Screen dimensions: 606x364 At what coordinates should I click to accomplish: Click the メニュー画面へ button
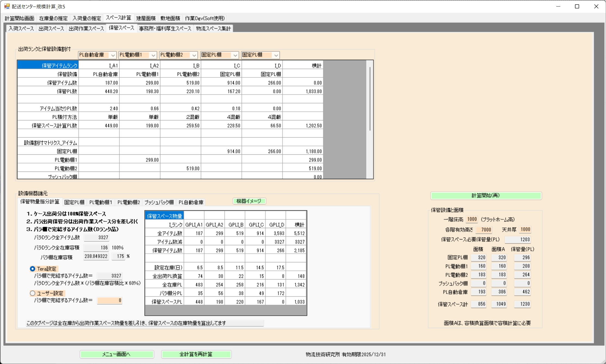coord(117,354)
